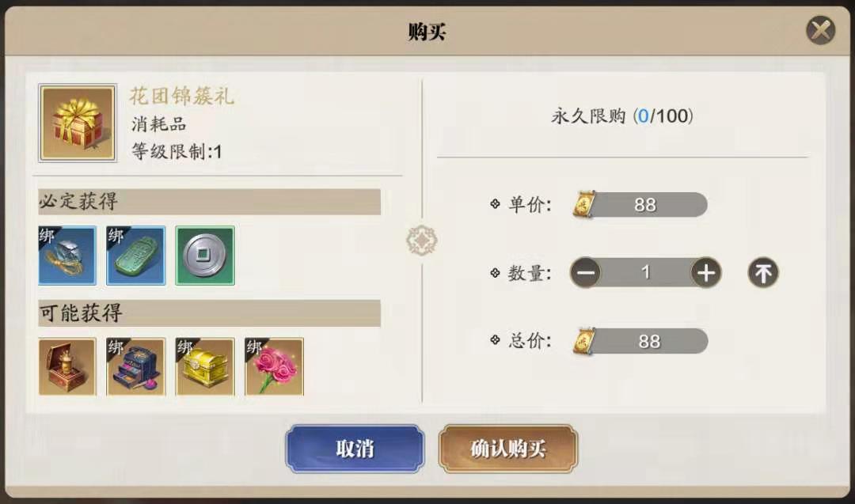Screen dimensions: 855x504
Task: Tap the ornamental emblem on center divider
Action: [x=422, y=241]
